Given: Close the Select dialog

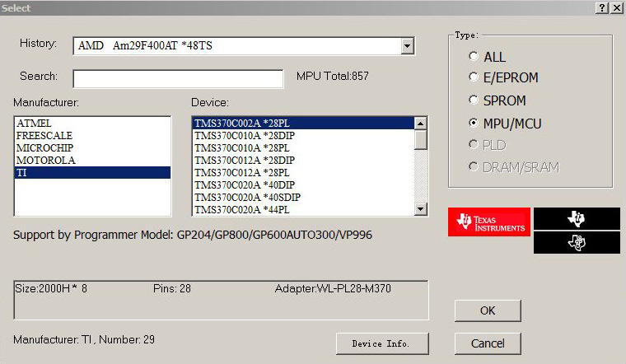Looking at the screenshot, I should click(616, 7).
